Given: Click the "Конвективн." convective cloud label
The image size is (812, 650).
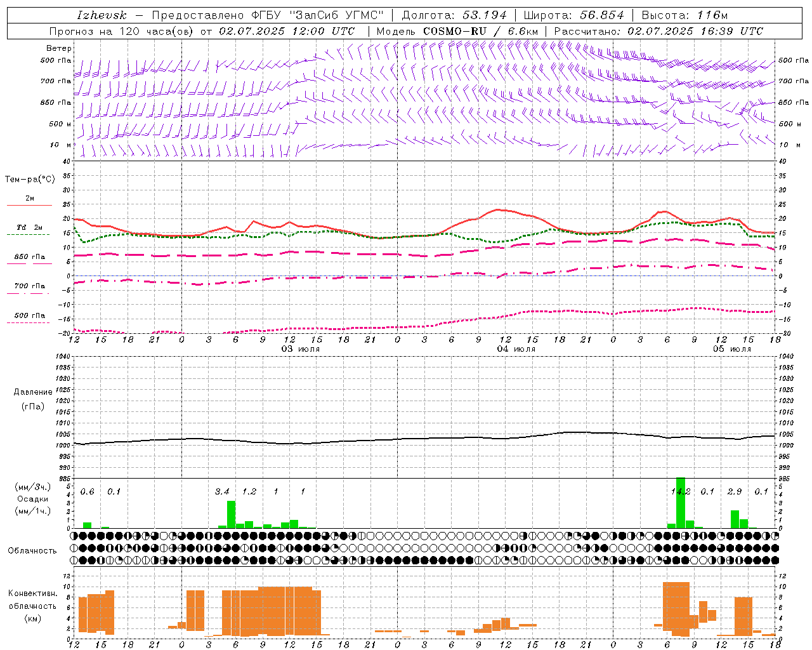Looking at the screenshot, I should click(32, 594).
